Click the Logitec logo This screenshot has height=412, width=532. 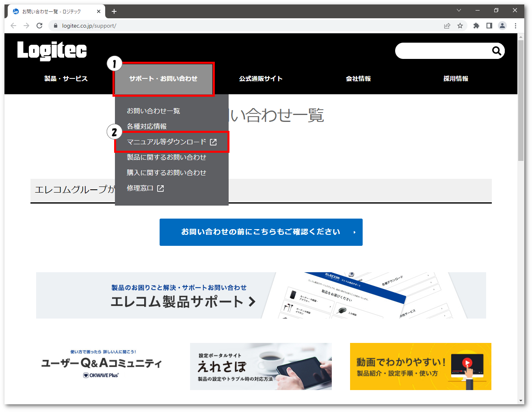pos(52,51)
